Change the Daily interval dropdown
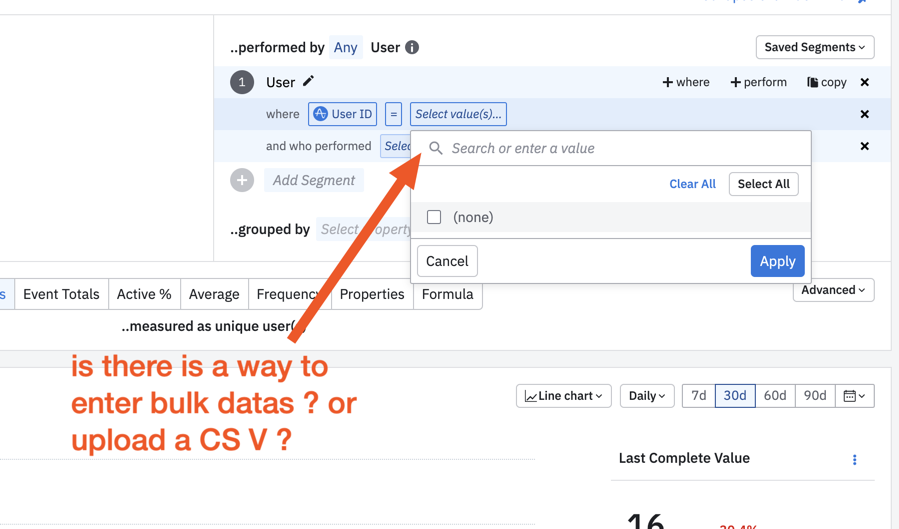The height and width of the screenshot is (529, 899). point(647,395)
